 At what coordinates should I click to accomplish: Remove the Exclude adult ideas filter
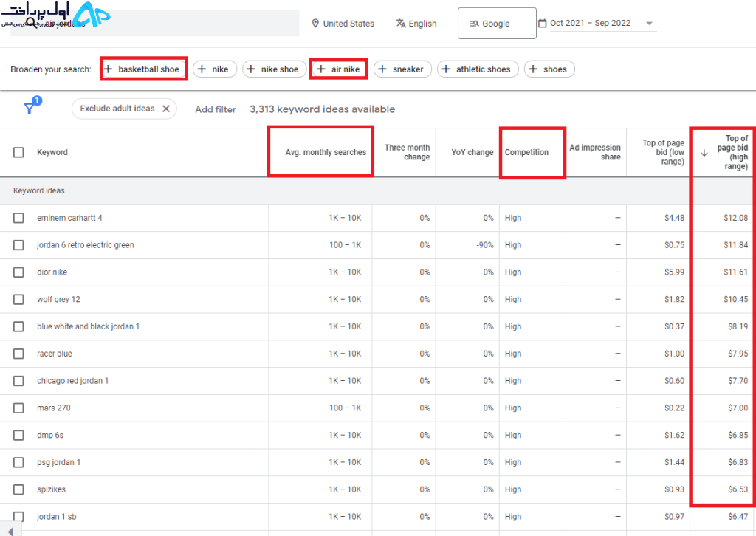point(166,109)
